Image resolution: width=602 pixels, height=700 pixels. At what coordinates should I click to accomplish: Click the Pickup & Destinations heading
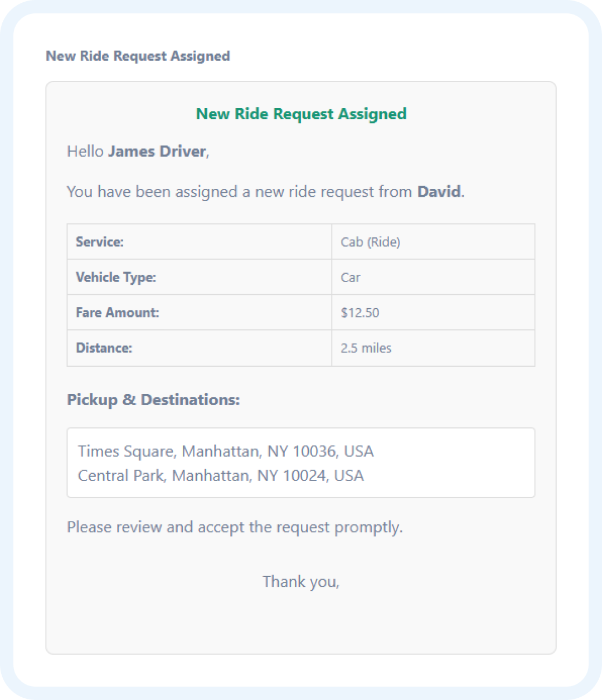click(153, 400)
